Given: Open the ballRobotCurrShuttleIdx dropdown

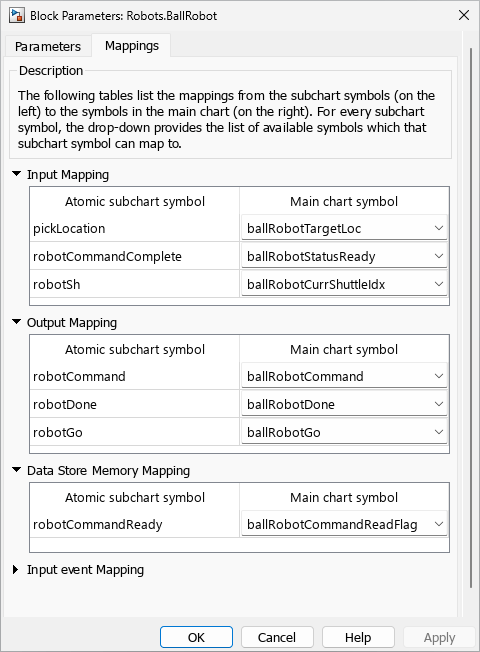Looking at the screenshot, I should (x=344, y=284).
